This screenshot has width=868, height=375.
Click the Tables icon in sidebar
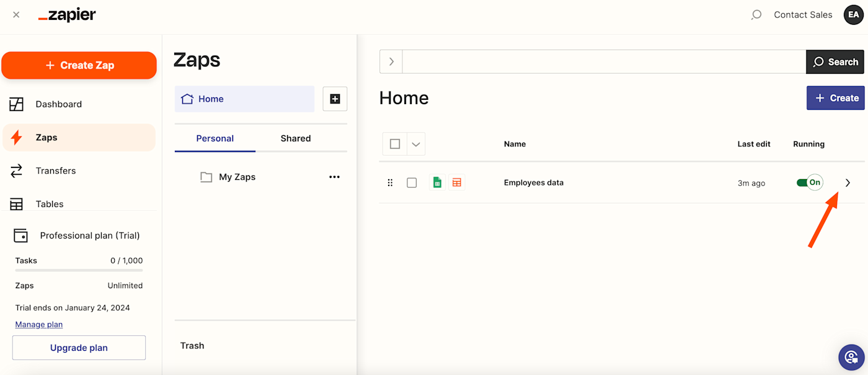[x=17, y=204]
